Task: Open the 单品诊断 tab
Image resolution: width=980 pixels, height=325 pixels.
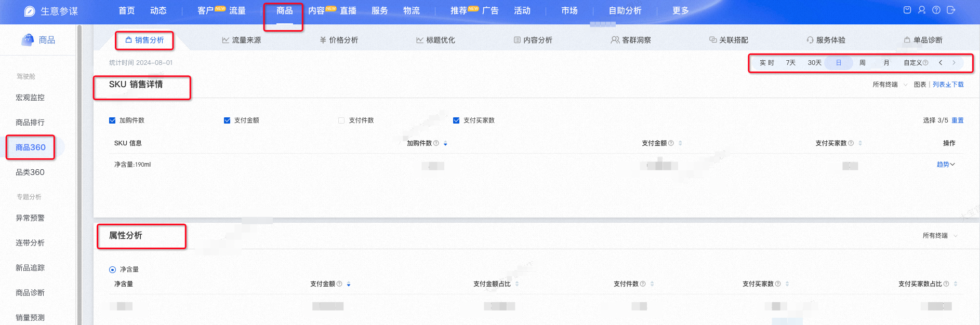Action: (923, 40)
